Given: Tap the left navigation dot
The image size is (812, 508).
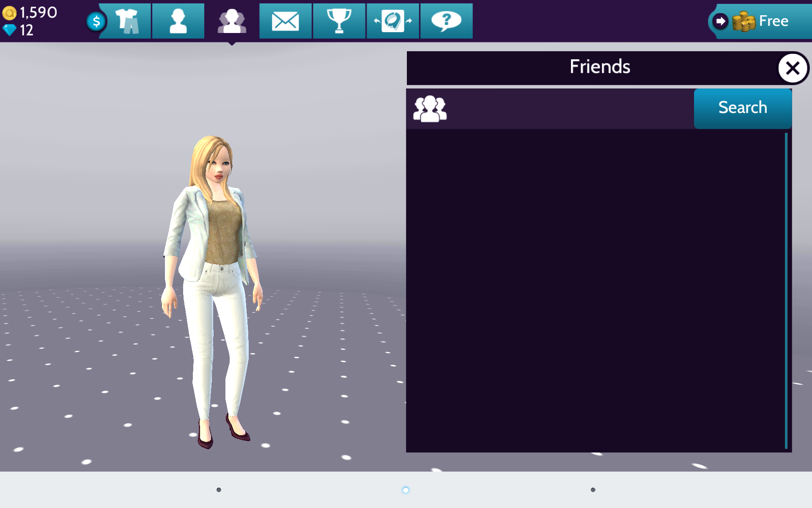Looking at the screenshot, I should click(x=219, y=490).
